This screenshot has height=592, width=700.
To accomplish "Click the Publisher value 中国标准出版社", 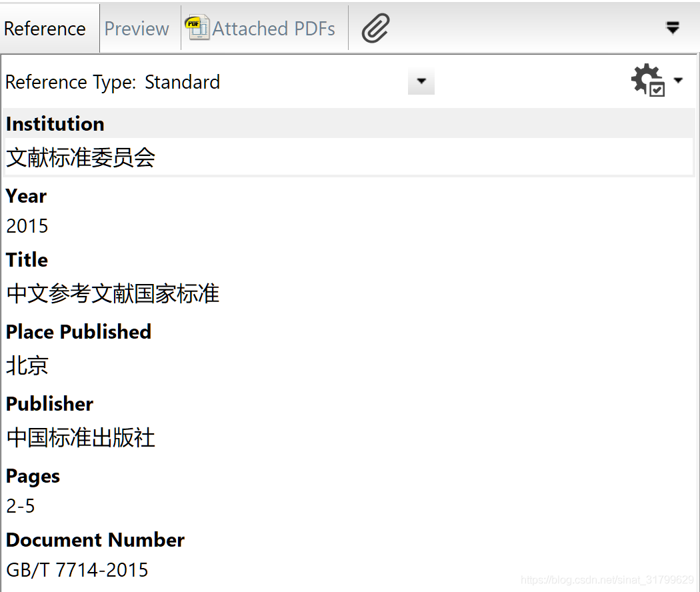I will [81, 437].
